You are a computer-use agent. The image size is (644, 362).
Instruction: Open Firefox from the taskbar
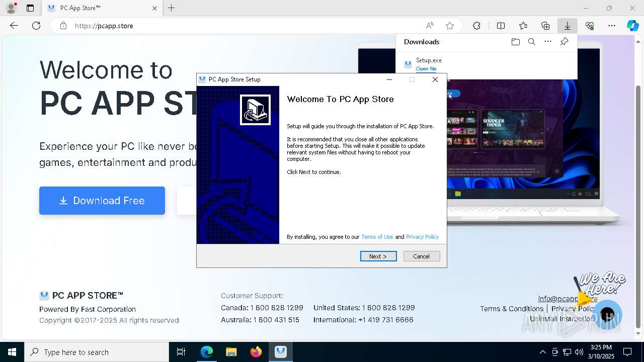(256, 352)
